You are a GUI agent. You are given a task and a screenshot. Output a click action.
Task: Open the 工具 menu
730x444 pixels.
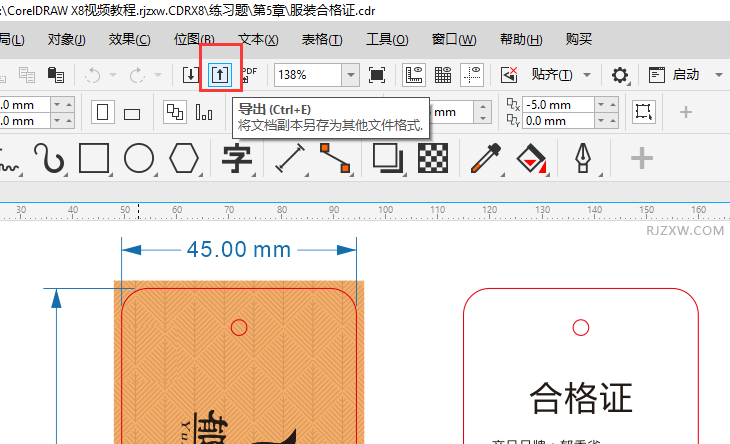click(x=387, y=40)
